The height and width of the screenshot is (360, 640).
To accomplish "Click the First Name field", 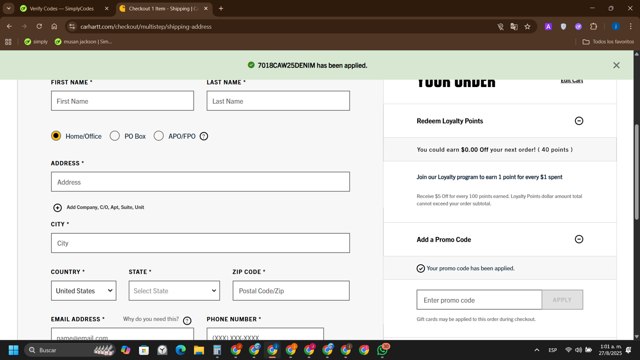I will 122,101.
